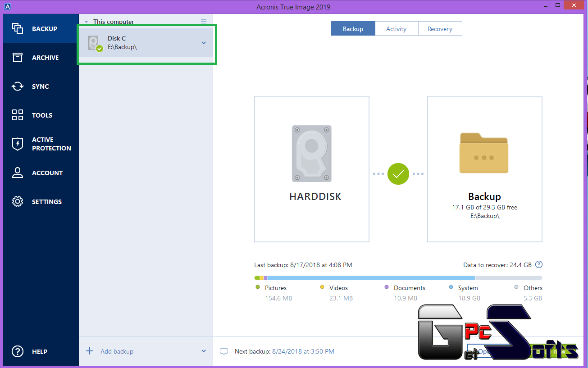The width and height of the screenshot is (588, 368).
Task: Click the HARDDISK label text
Action: point(315,197)
